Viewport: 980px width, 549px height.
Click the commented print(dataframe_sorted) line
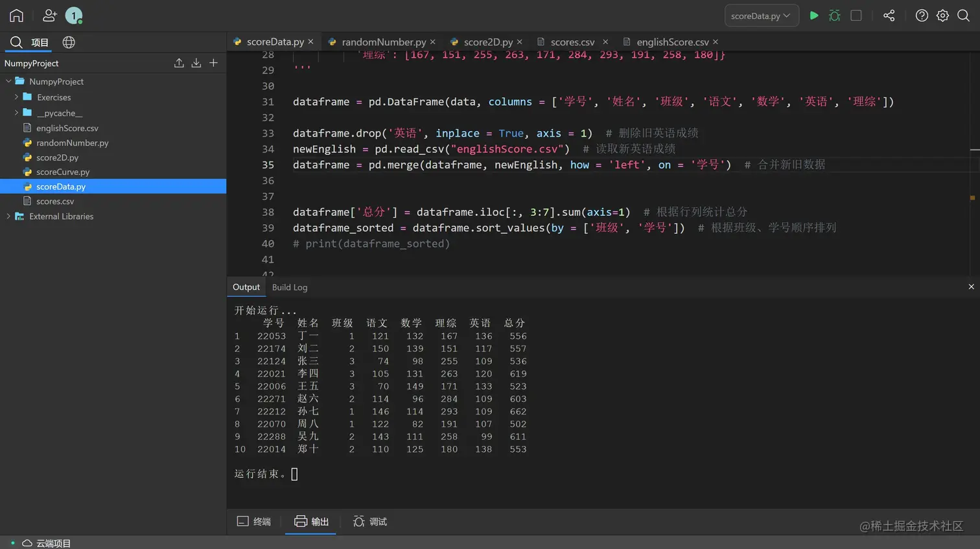371,244
